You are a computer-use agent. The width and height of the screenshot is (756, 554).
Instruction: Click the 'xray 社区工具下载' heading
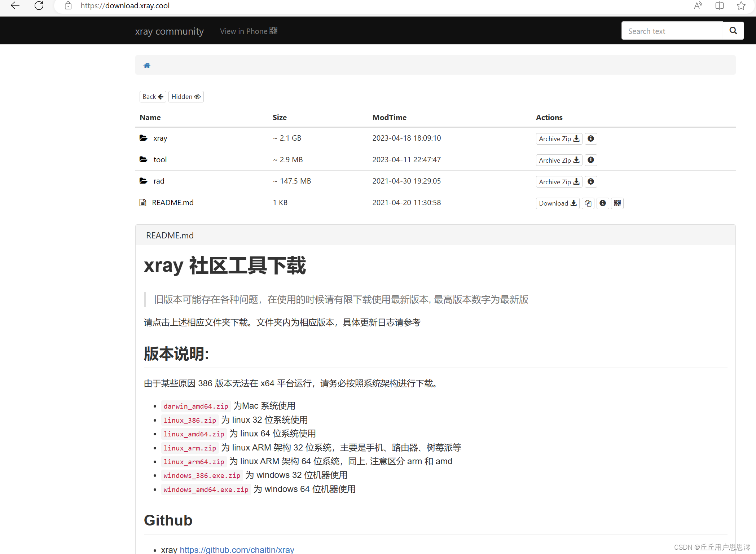pyautogui.click(x=225, y=265)
